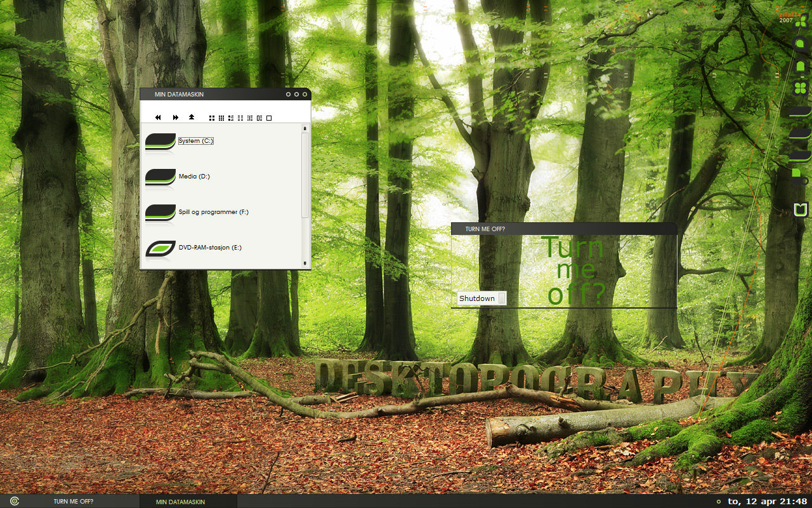
Task: Select the tiles view icon with squares and lines
Action: click(x=231, y=118)
